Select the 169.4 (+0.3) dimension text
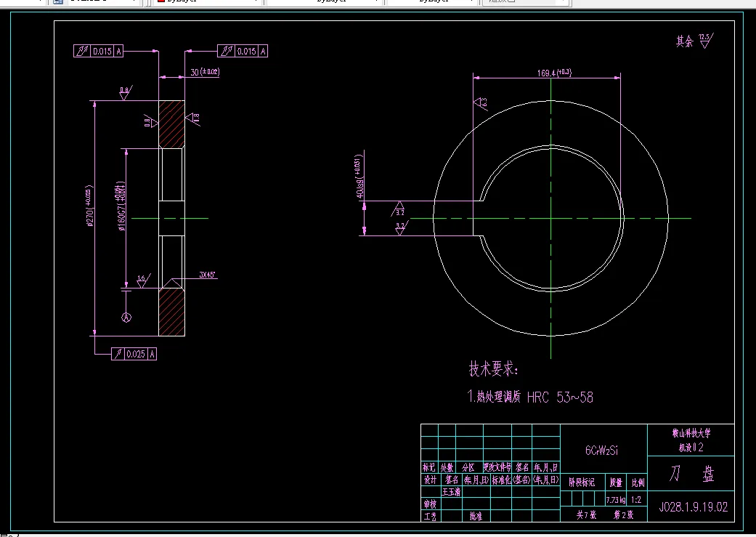 coord(554,73)
